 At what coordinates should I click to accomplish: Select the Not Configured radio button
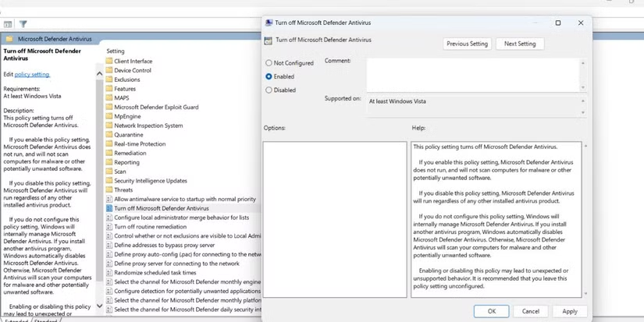tap(269, 63)
